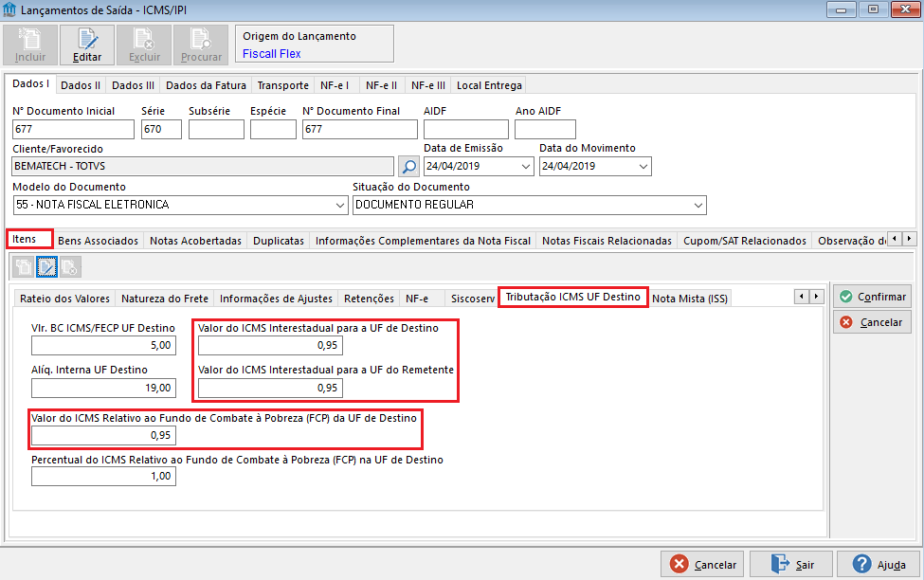
Task: Focus Vlr. BC ICMS/FECP UF Destino field
Action: click(x=103, y=345)
